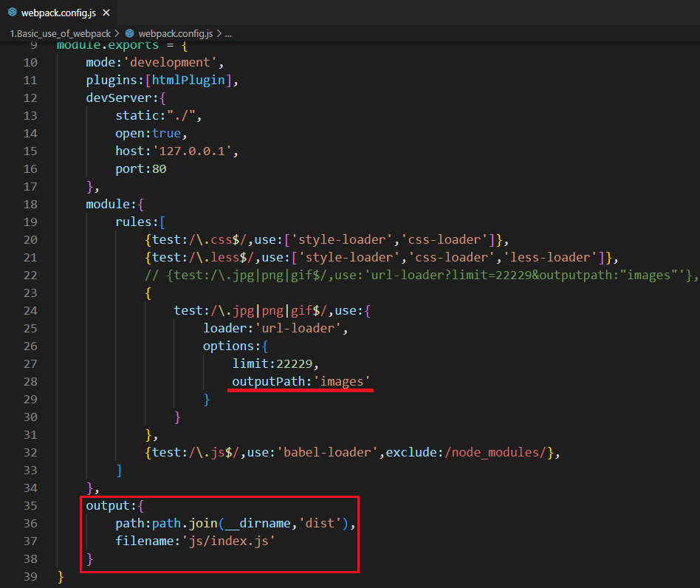Select the webpack.config.js editor tab
Screen dimensions: 700x588
click(x=58, y=13)
